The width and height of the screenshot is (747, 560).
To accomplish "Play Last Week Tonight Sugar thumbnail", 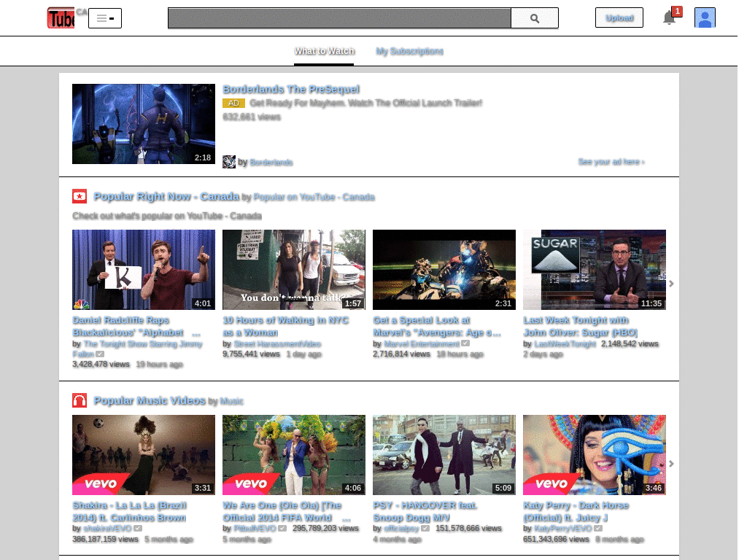I will click(595, 270).
